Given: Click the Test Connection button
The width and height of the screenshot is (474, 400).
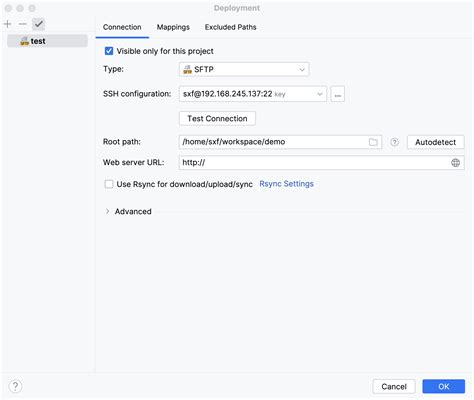Looking at the screenshot, I should (217, 119).
